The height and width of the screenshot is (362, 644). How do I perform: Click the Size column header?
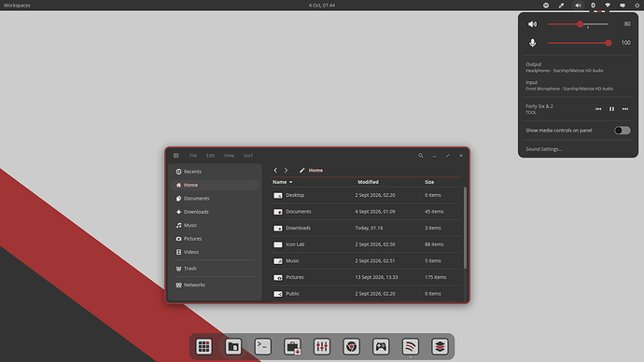coord(429,182)
